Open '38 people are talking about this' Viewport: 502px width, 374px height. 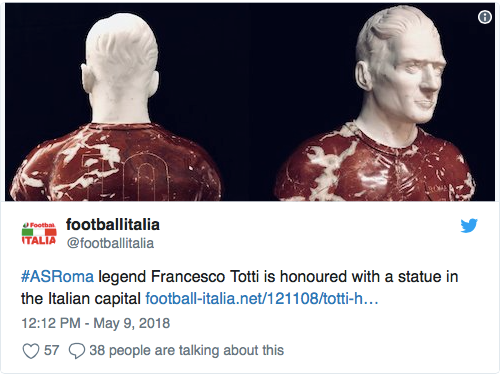pos(187,350)
